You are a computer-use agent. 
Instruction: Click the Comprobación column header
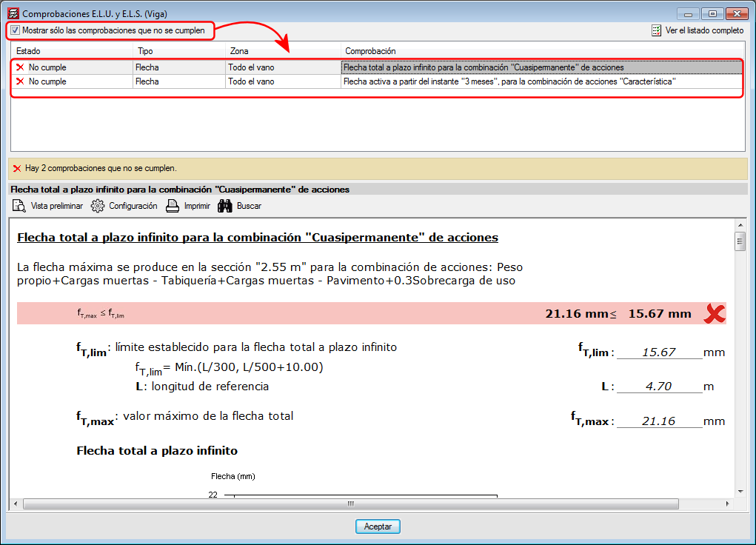(543, 51)
